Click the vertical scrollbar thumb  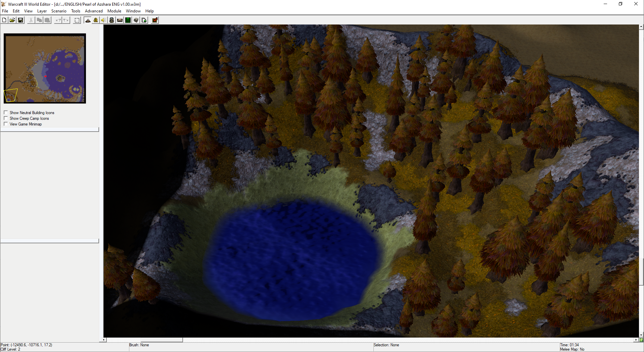tap(641, 272)
